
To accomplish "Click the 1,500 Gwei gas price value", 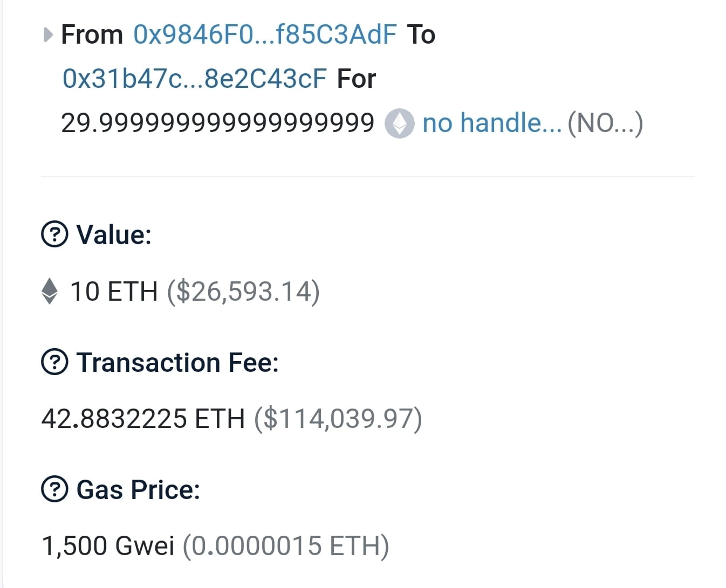I will pos(108,545).
